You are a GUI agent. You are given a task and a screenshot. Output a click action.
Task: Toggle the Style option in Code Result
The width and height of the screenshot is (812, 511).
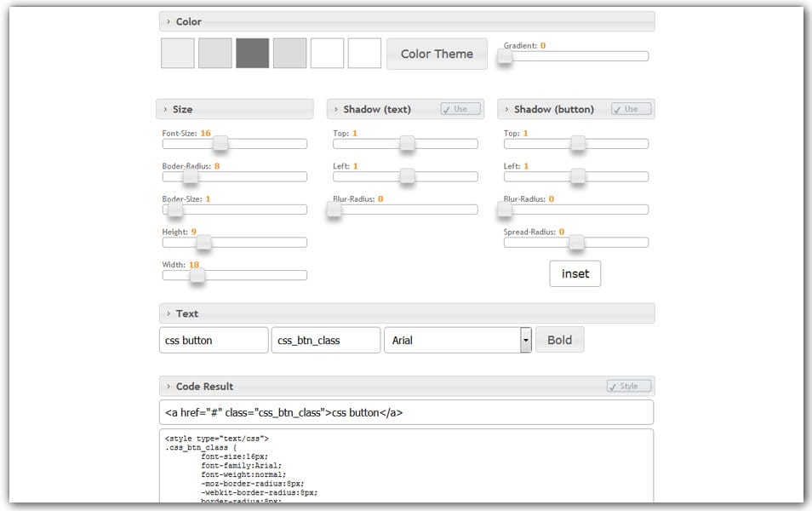pos(627,385)
